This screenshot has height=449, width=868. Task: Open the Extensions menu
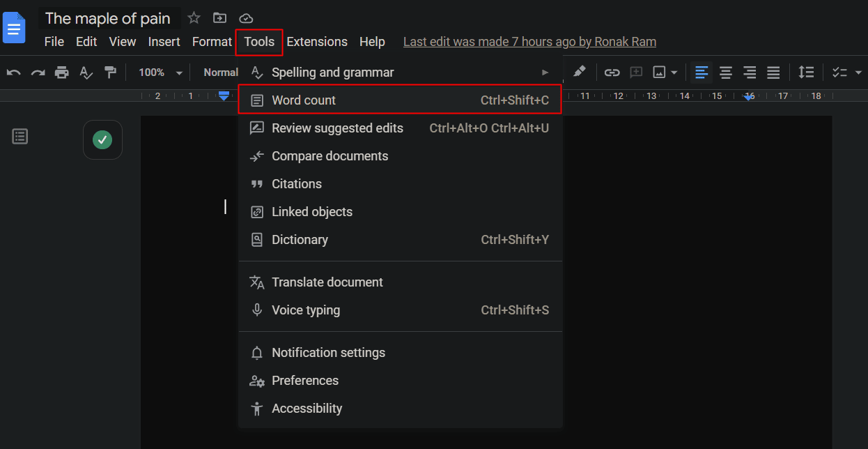pyautogui.click(x=317, y=42)
